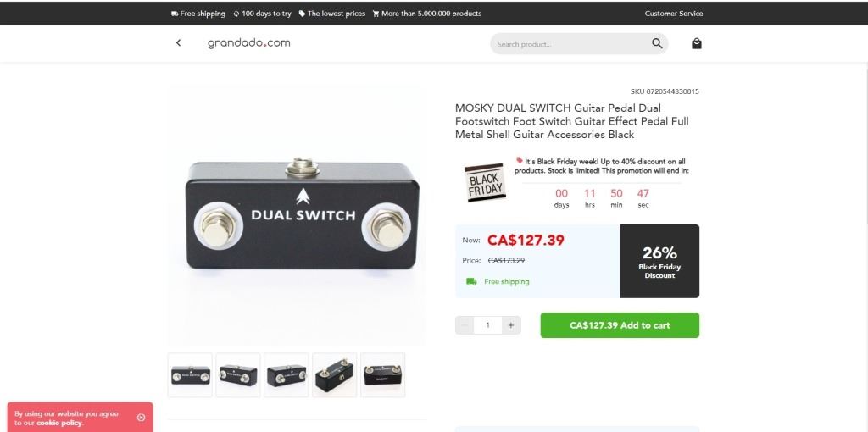The width and height of the screenshot is (868, 432).
Task: Click the grandado.com logo
Action: 248,43
